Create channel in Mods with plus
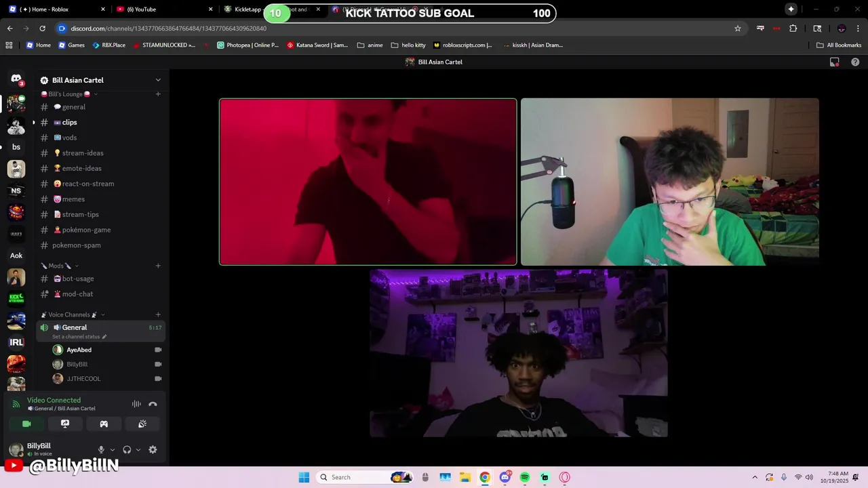Viewport: 868px width, 488px height. point(158,266)
